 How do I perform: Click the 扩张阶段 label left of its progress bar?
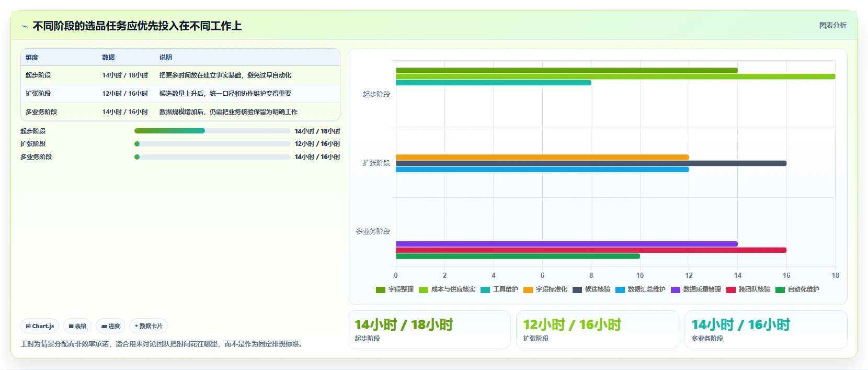click(x=33, y=144)
